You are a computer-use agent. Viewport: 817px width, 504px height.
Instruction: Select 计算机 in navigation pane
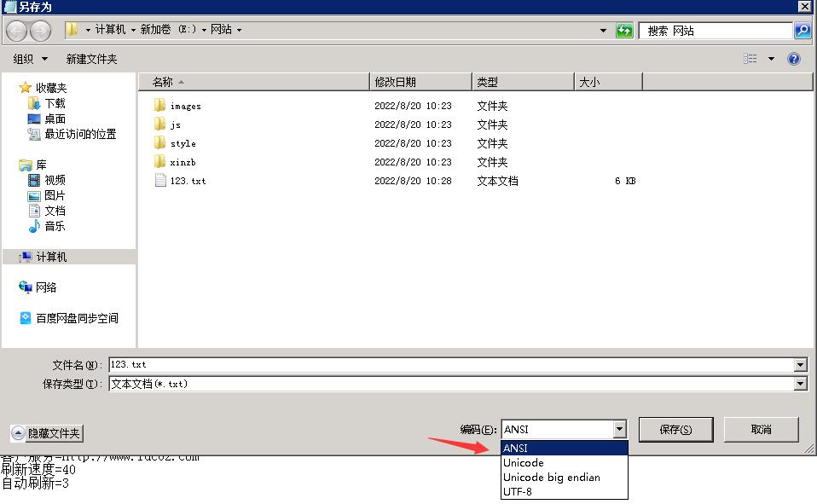click(51, 257)
